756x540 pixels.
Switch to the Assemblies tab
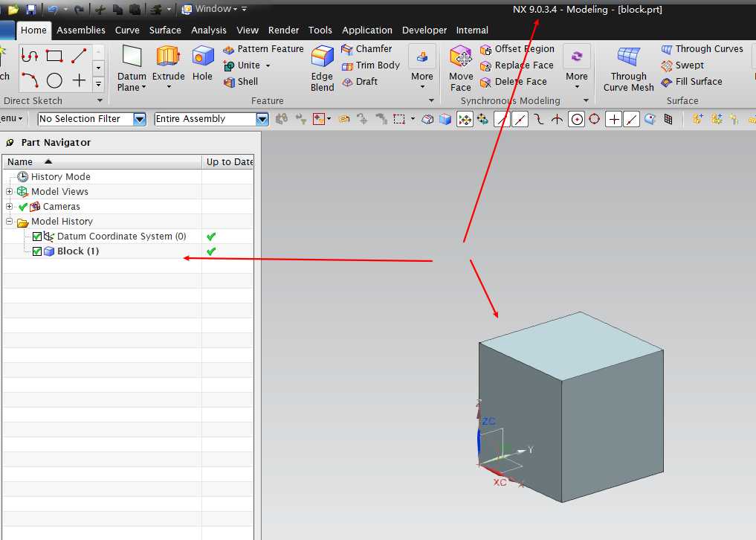click(x=80, y=30)
